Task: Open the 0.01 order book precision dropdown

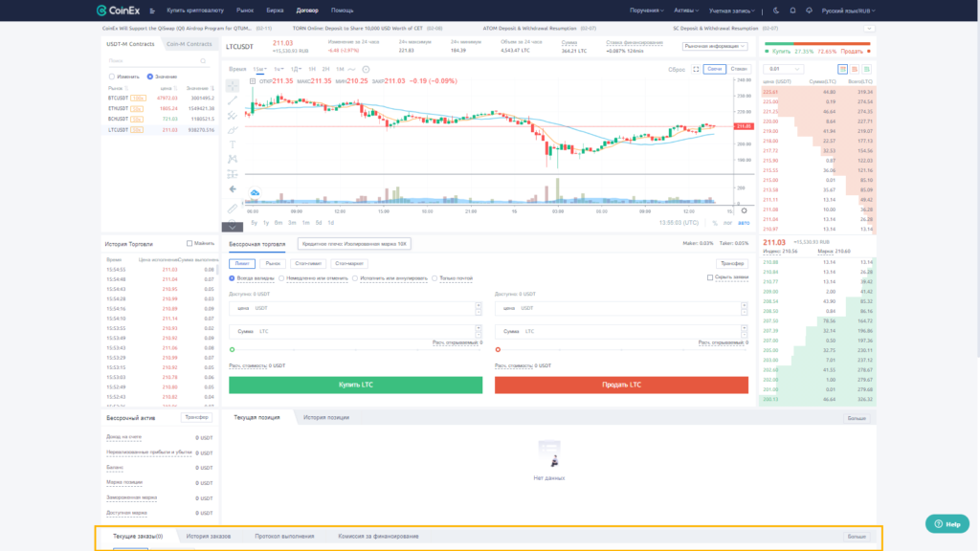Action: [785, 69]
